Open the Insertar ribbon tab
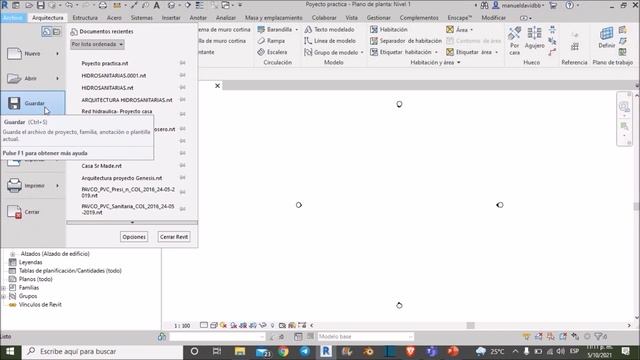 coord(171,18)
